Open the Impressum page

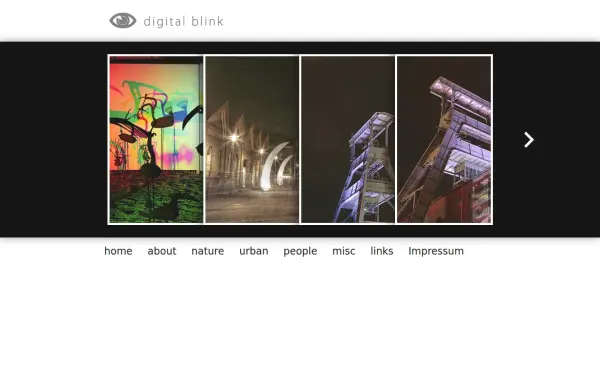pyautogui.click(x=436, y=251)
